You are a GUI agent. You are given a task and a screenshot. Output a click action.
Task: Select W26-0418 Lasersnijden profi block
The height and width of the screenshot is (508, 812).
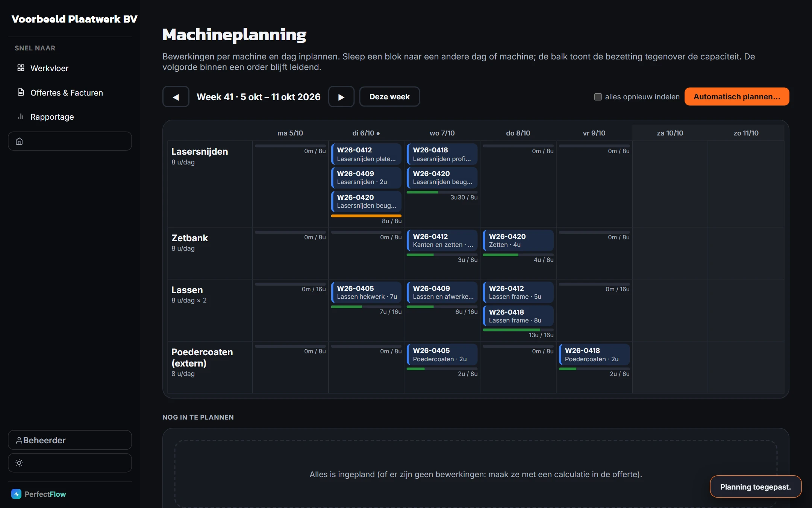442,154
